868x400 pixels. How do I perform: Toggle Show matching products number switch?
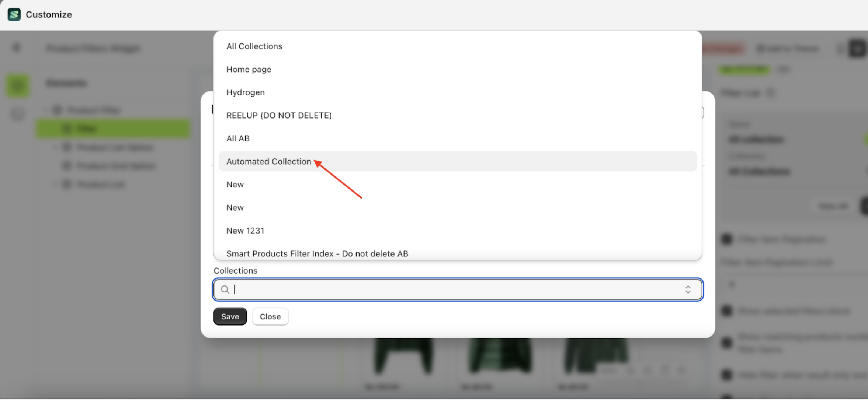[727, 343]
